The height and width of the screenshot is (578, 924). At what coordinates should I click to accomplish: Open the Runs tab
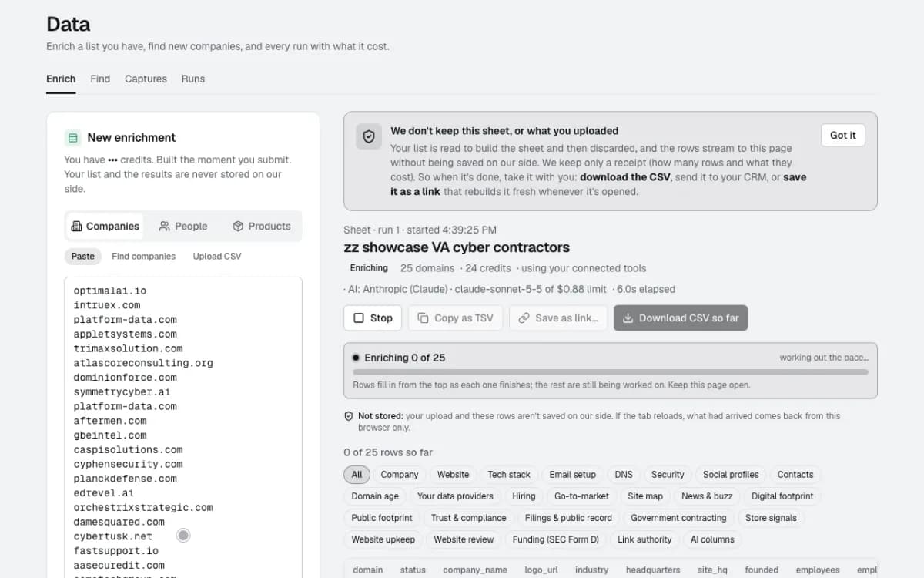[193, 79]
